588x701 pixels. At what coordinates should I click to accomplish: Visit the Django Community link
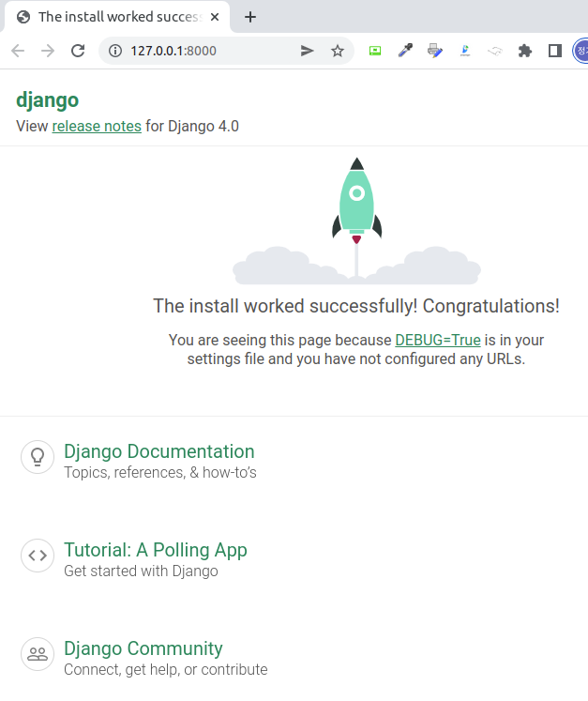click(x=143, y=648)
